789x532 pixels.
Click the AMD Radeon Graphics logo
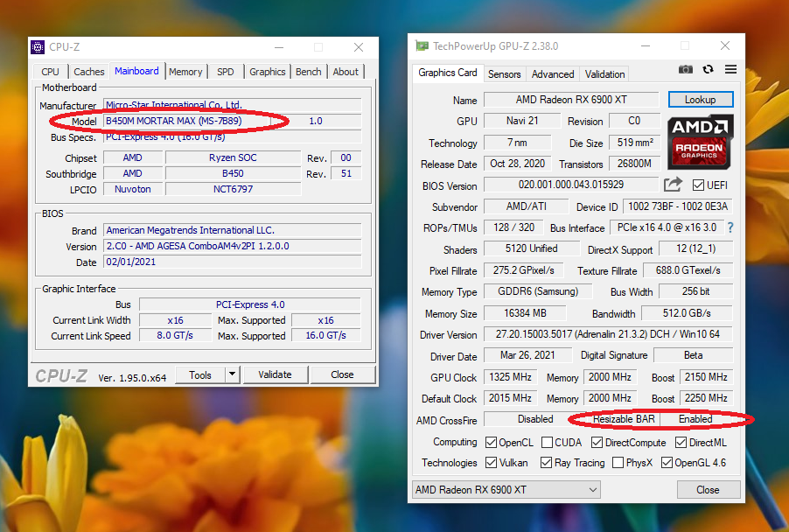(x=701, y=143)
